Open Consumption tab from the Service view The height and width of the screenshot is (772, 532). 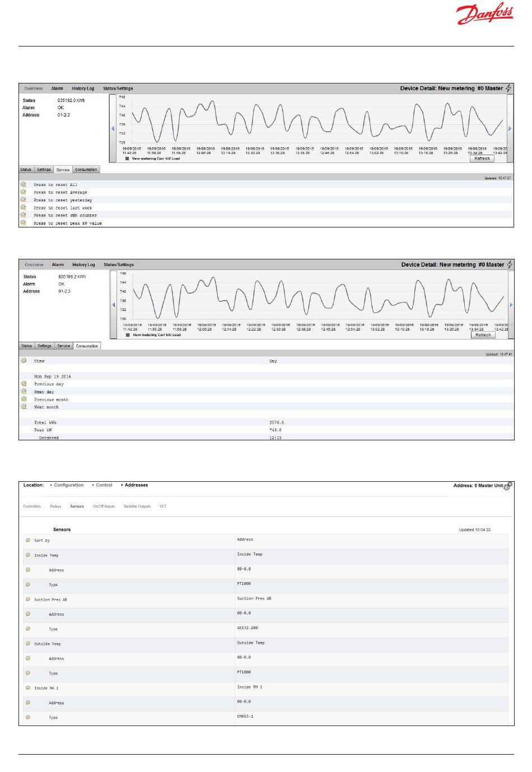pos(86,170)
